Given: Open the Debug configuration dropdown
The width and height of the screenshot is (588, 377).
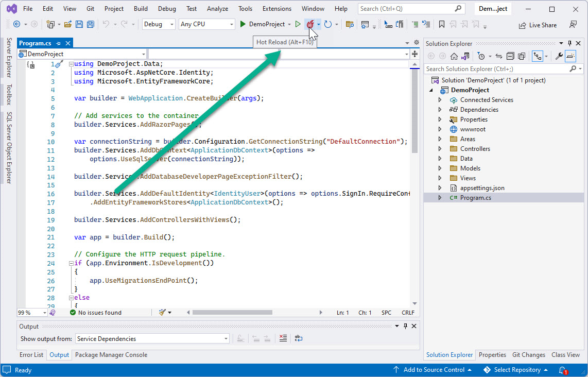Looking at the screenshot, I should [159, 24].
